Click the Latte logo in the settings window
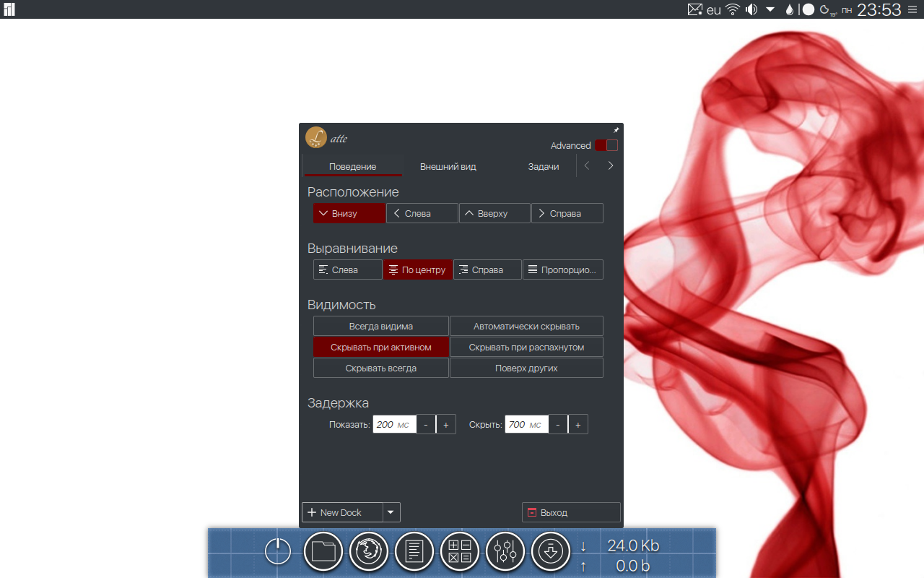924x578 pixels. pyautogui.click(x=316, y=137)
